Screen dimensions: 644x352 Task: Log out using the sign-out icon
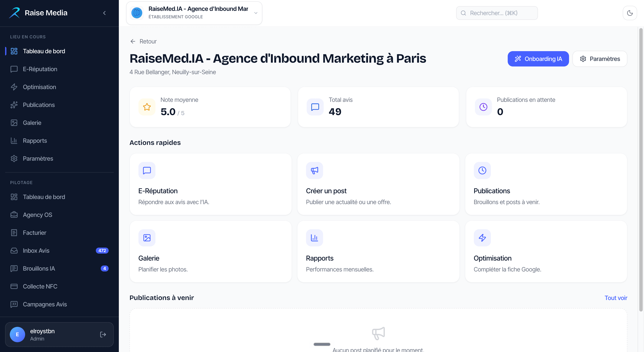103,335
